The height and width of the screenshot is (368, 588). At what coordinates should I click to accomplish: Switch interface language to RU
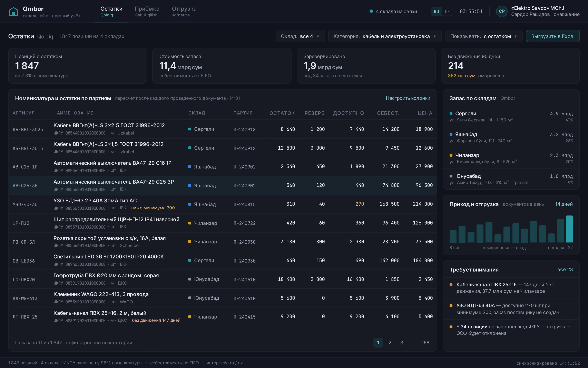(436, 11)
